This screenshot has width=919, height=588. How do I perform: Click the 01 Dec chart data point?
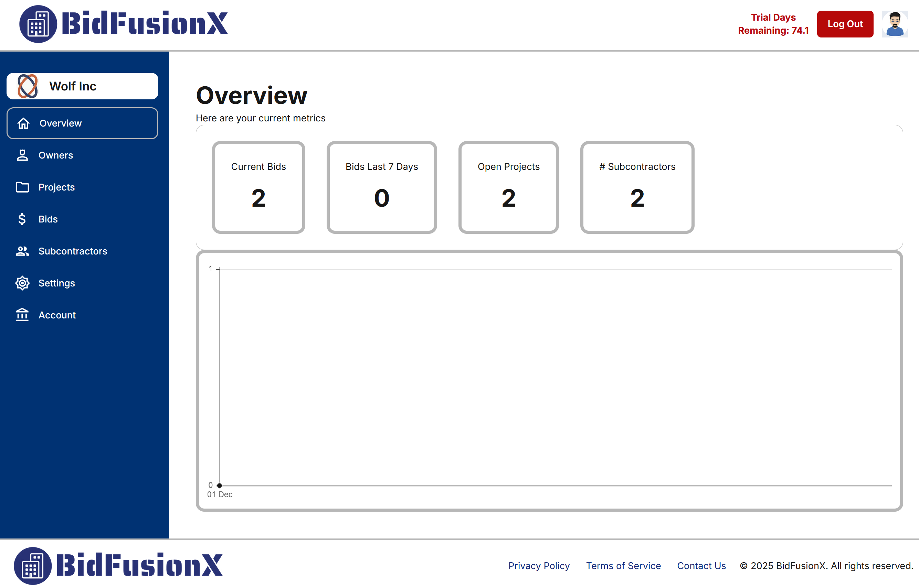pos(220,485)
